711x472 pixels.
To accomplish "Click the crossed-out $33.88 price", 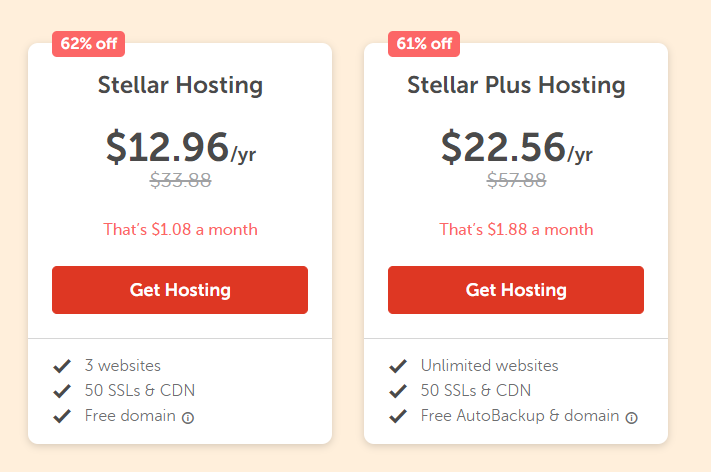I will [x=180, y=180].
